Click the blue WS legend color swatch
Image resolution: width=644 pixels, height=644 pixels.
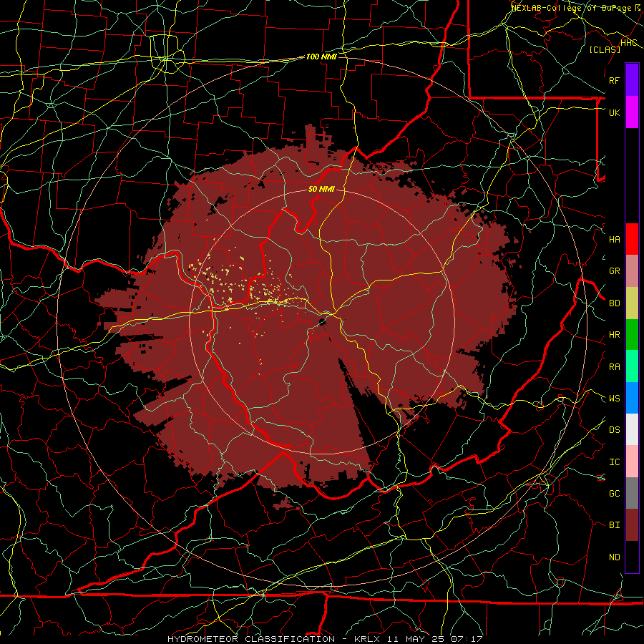coord(632,398)
